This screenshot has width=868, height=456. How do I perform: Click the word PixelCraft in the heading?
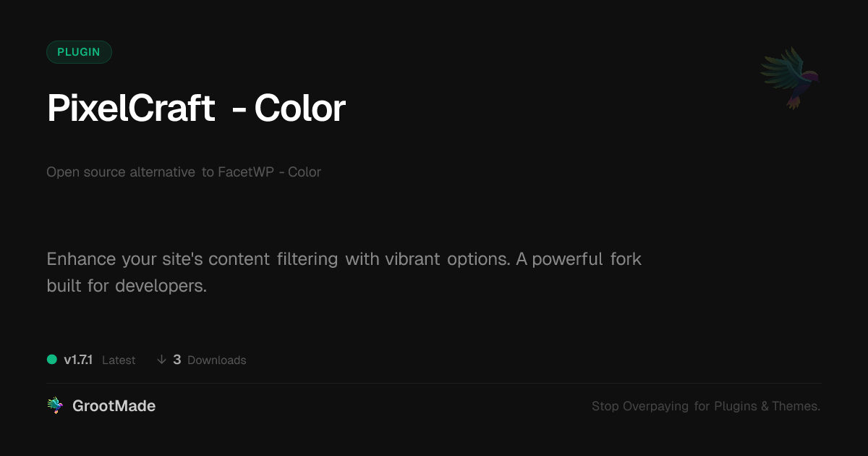pos(131,109)
